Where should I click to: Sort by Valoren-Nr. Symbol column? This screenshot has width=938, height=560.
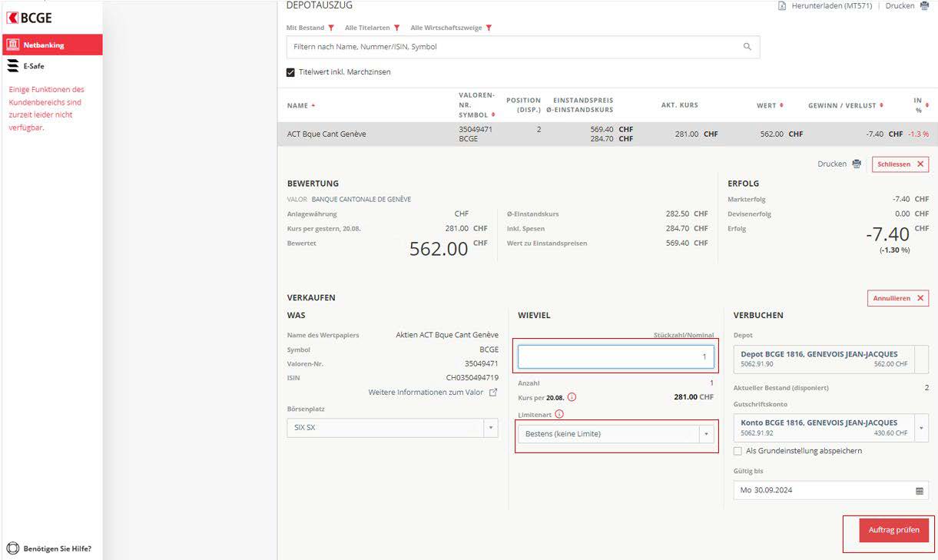point(476,105)
